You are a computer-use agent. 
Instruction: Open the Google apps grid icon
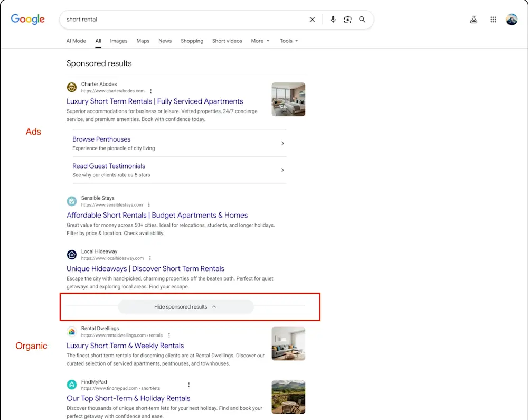[x=493, y=20]
